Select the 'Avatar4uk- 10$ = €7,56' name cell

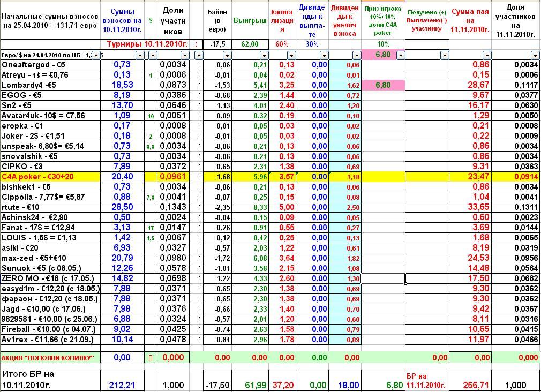click(x=51, y=116)
